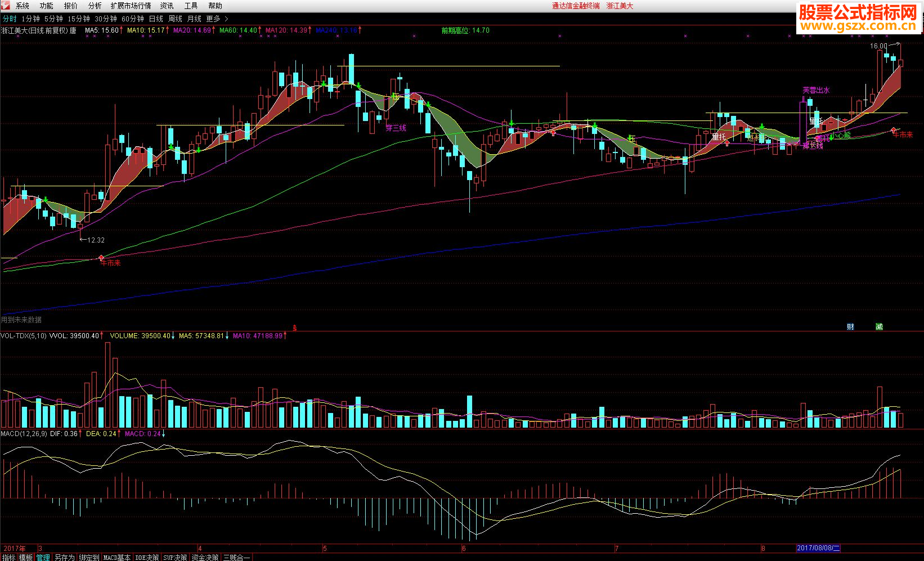Switch to 分时 intraday view
Screen dimensions: 924x561
(10, 19)
